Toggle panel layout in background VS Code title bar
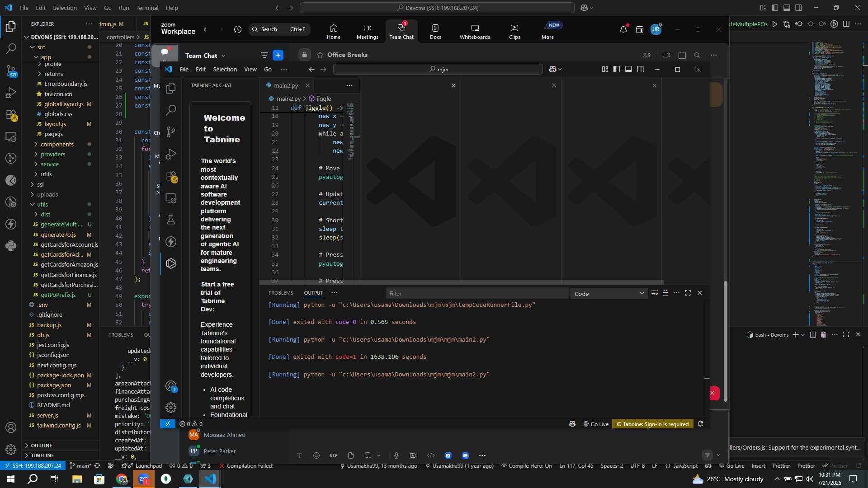The height and width of the screenshot is (488, 868). pyautogui.click(x=787, y=8)
